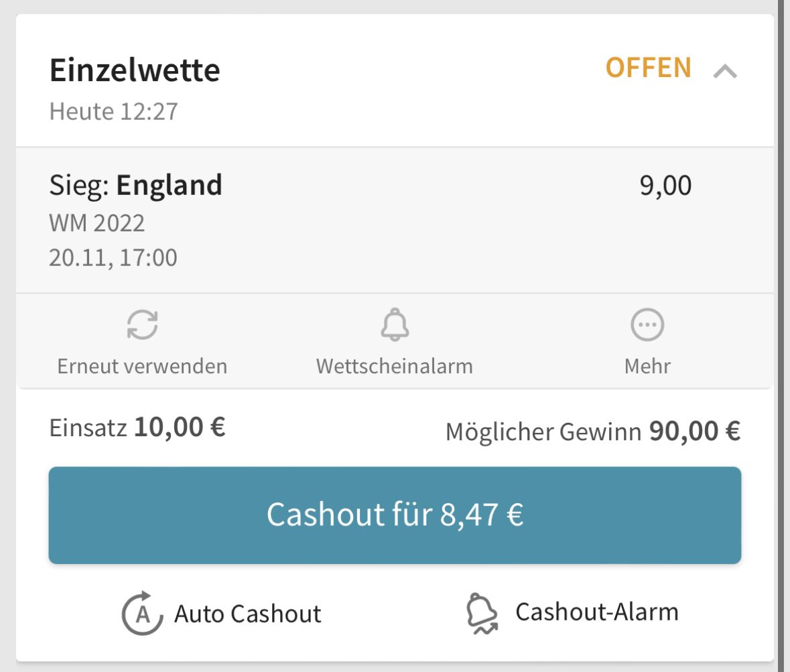Tap Cashout für 8,47 € button

395,515
